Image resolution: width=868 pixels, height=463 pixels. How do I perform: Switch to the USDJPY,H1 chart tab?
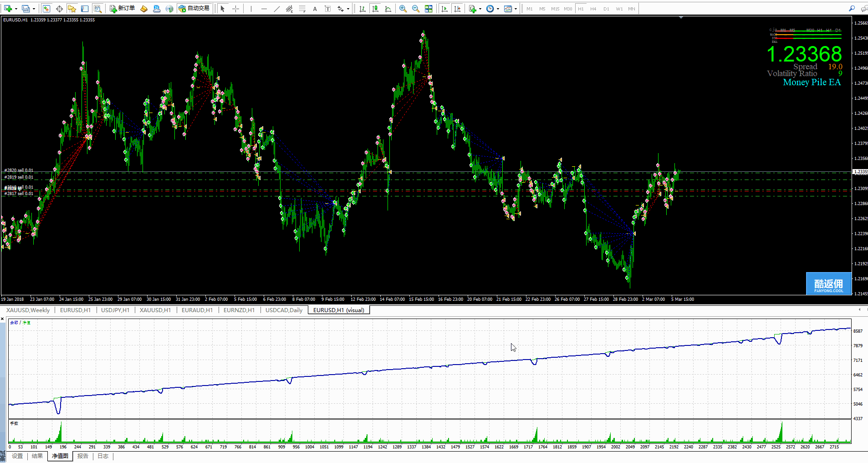point(115,310)
